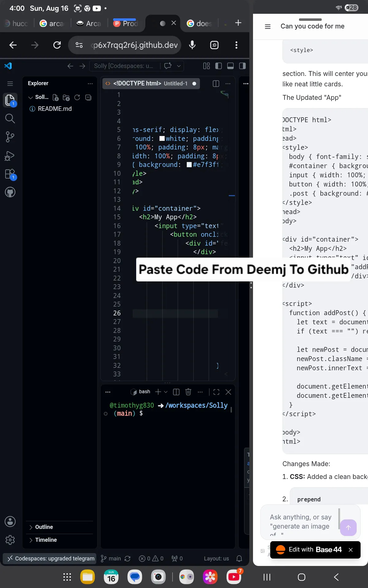The image size is (368, 588).
Task: Click the white color swatch in code
Action: pos(162,138)
